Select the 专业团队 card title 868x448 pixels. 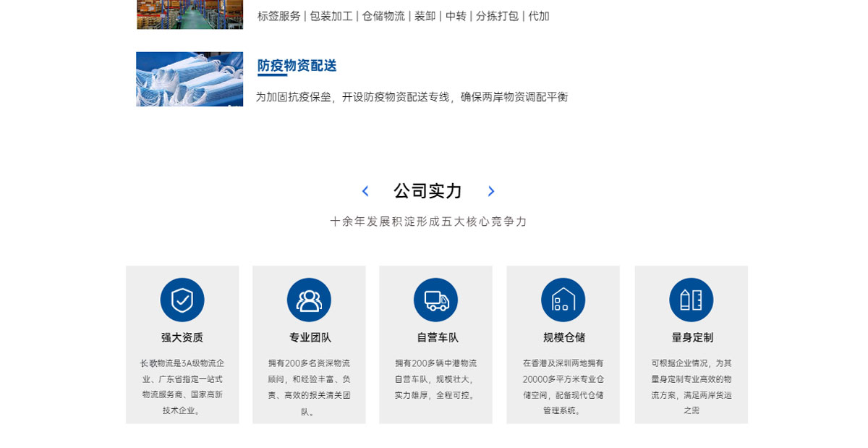click(310, 337)
